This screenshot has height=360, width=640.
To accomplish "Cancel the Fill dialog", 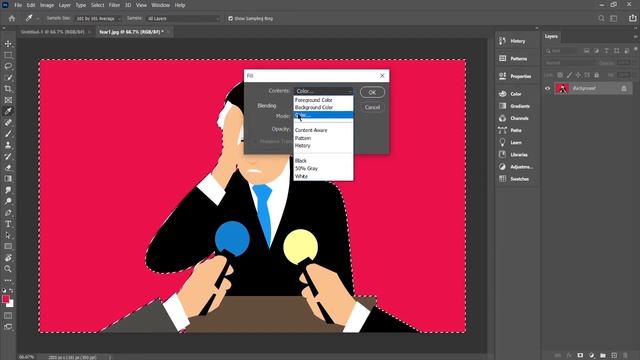I will coord(372,107).
